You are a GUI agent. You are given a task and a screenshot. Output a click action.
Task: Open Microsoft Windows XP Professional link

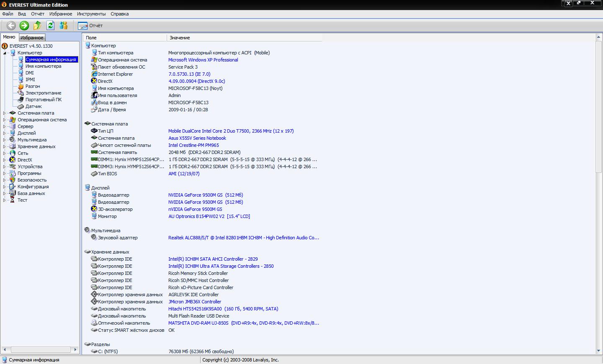click(x=203, y=60)
